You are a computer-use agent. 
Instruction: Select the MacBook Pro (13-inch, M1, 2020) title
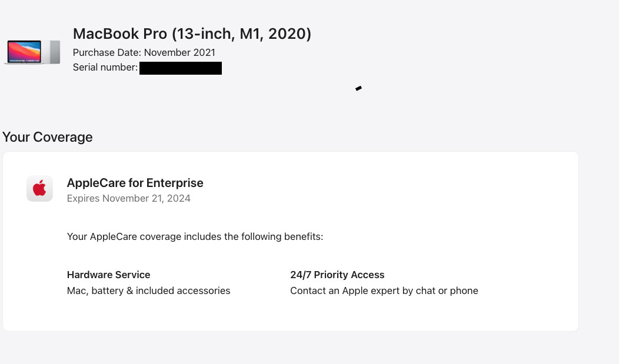[x=192, y=34]
